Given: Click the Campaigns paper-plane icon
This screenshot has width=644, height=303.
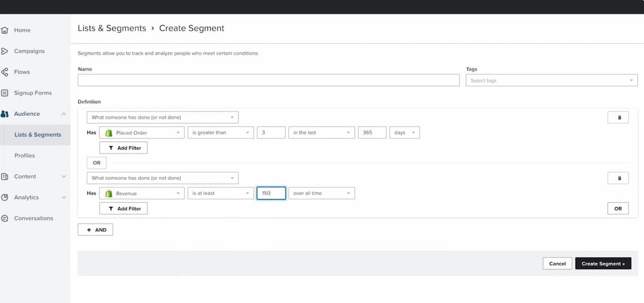Looking at the screenshot, I should 5,51.
